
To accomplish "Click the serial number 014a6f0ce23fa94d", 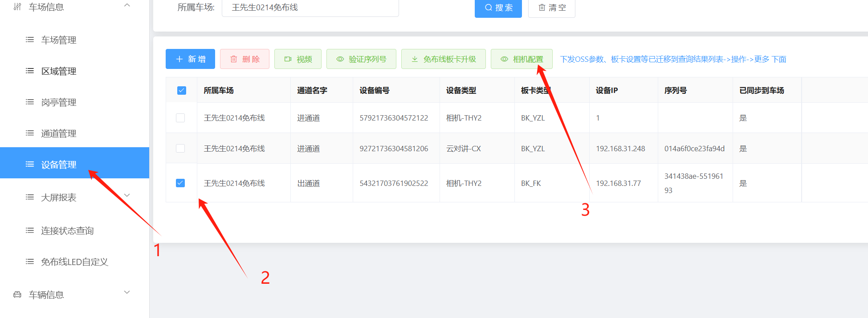I will 694,149.
